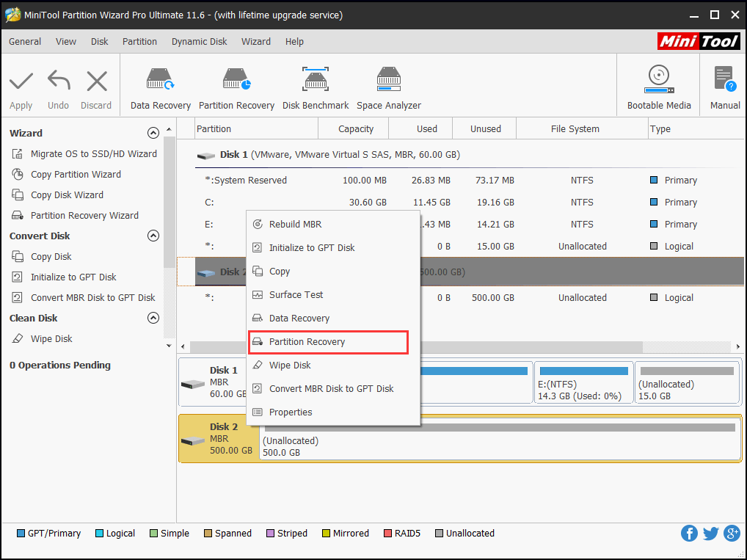747x560 pixels.
Task: Collapse the Wizard section
Action: tap(153, 133)
